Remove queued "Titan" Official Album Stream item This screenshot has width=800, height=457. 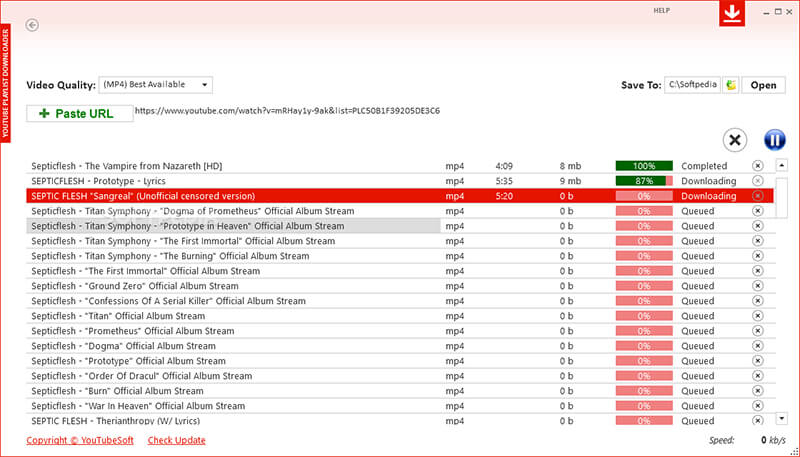pos(758,316)
